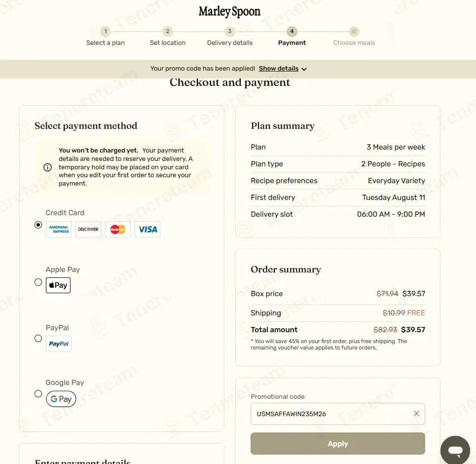Select the PayPal radio button

tap(38, 339)
